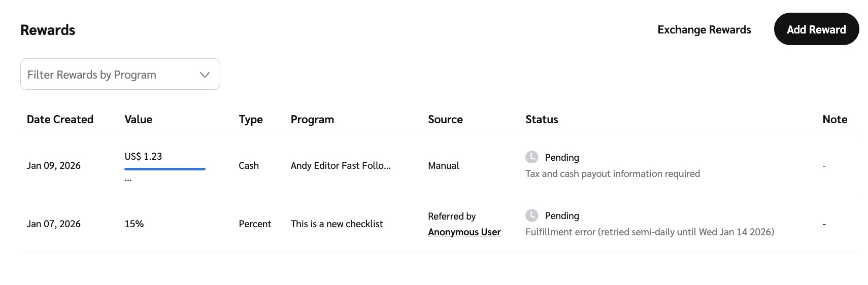Click the Pending clock icon for Jan 09 reward
This screenshot has width=868, height=285.
pos(531,157)
